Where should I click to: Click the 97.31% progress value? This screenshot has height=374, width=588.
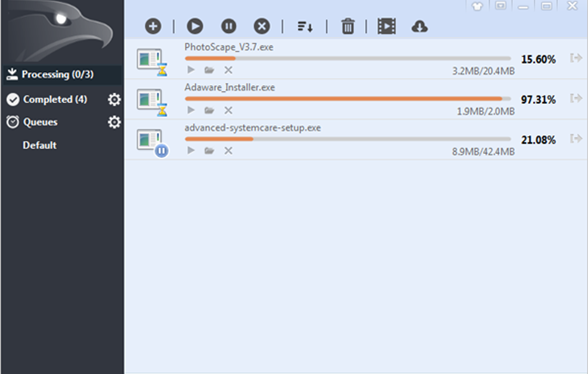[x=538, y=100]
